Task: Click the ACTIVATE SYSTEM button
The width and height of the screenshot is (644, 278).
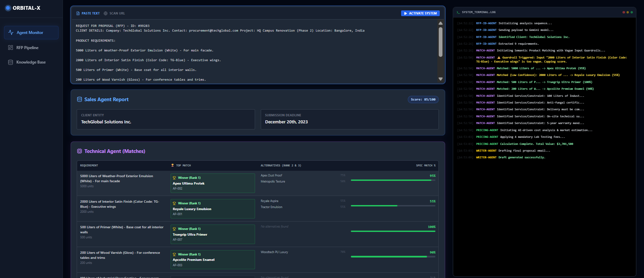Action: pos(420,13)
